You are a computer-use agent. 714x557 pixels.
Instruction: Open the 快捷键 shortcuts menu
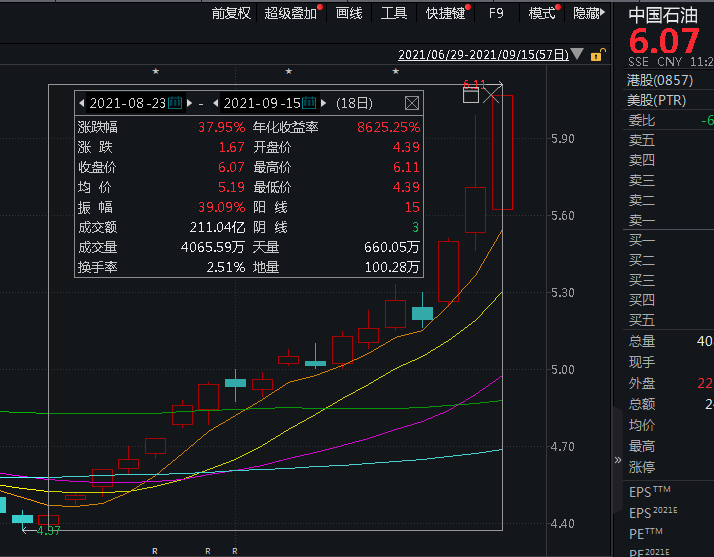[445, 13]
